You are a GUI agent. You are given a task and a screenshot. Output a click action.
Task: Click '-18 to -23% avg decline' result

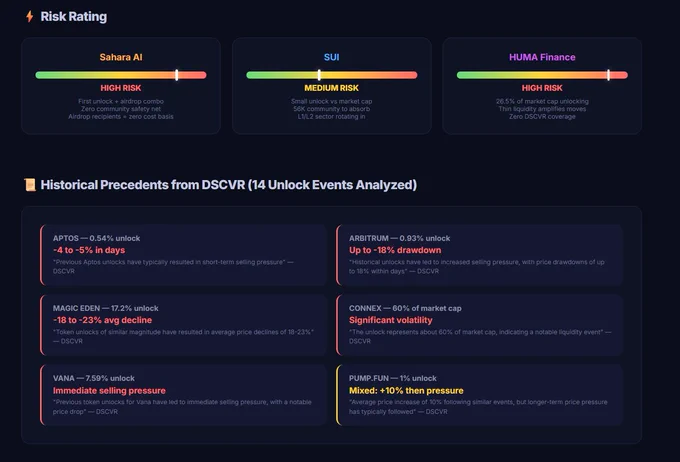[102, 320]
